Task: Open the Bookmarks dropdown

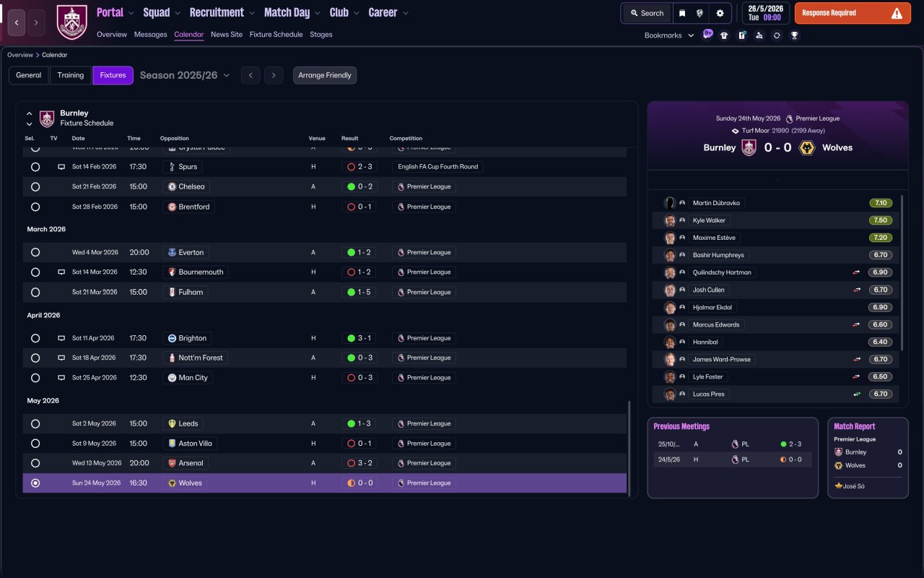Action: point(669,35)
